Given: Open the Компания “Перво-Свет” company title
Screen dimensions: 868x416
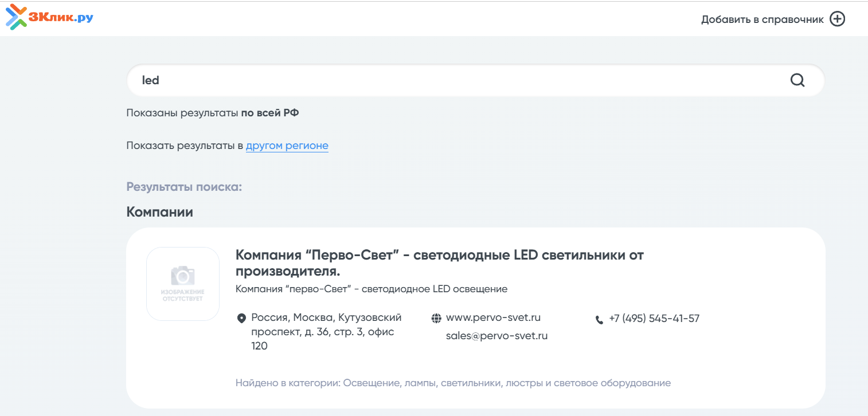Looking at the screenshot, I should [x=440, y=262].
